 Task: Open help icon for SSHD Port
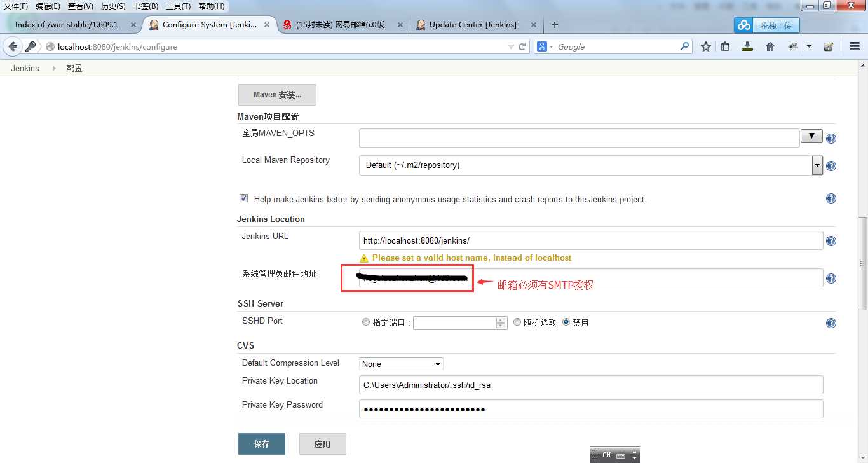click(x=831, y=323)
